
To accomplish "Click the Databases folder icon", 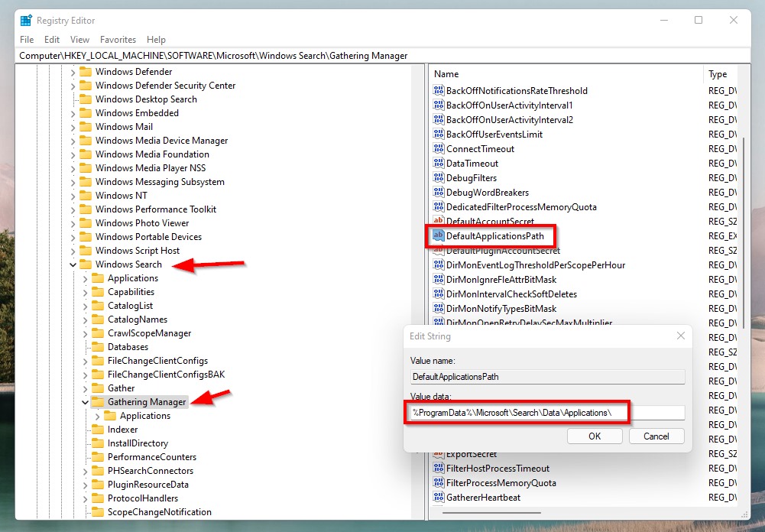I will coord(98,347).
